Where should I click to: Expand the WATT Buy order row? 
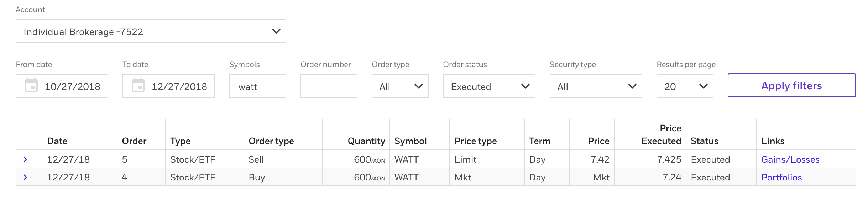click(x=25, y=177)
